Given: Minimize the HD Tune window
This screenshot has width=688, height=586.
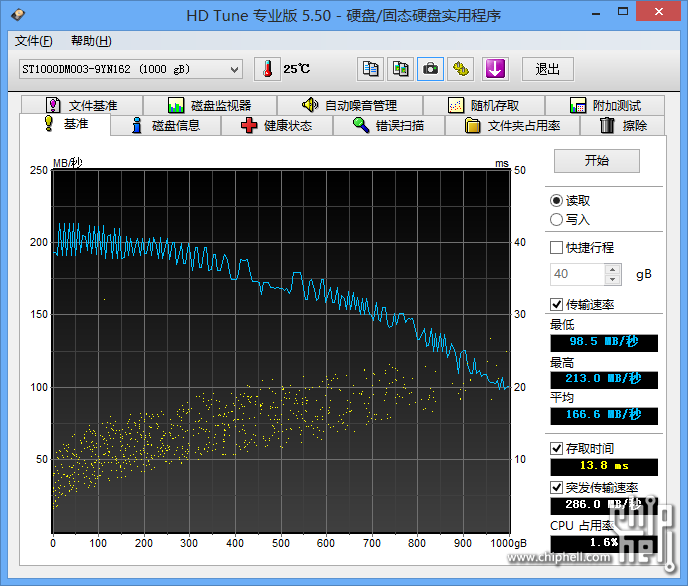Looking at the screenshot, I should click(x=596, y=12).
